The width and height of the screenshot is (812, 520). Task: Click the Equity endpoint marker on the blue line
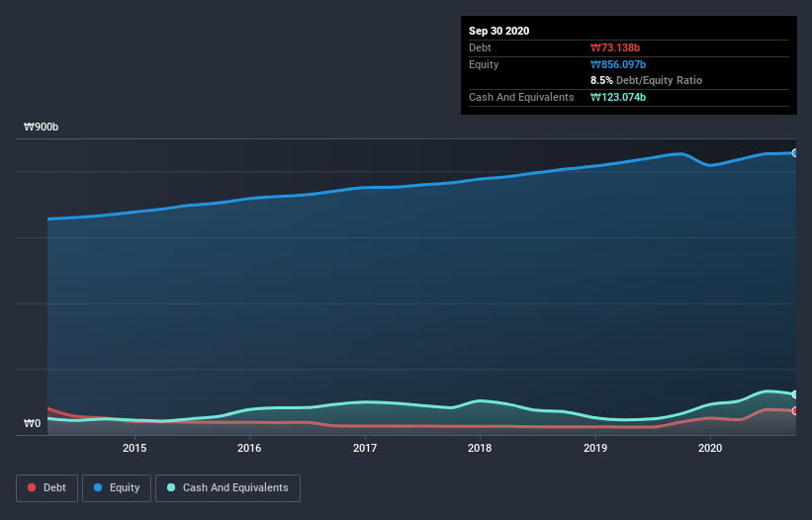pyautogui.click(x=795, y=153)
